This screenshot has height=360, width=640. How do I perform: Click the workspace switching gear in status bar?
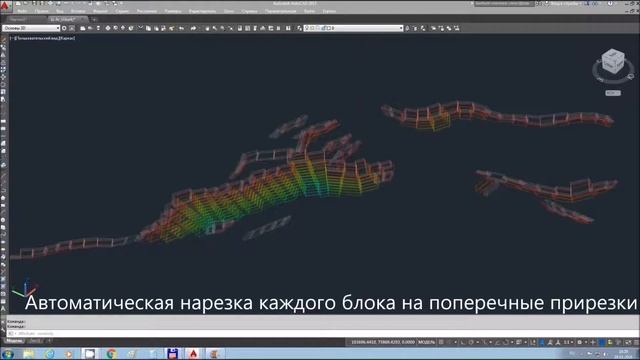580,342
